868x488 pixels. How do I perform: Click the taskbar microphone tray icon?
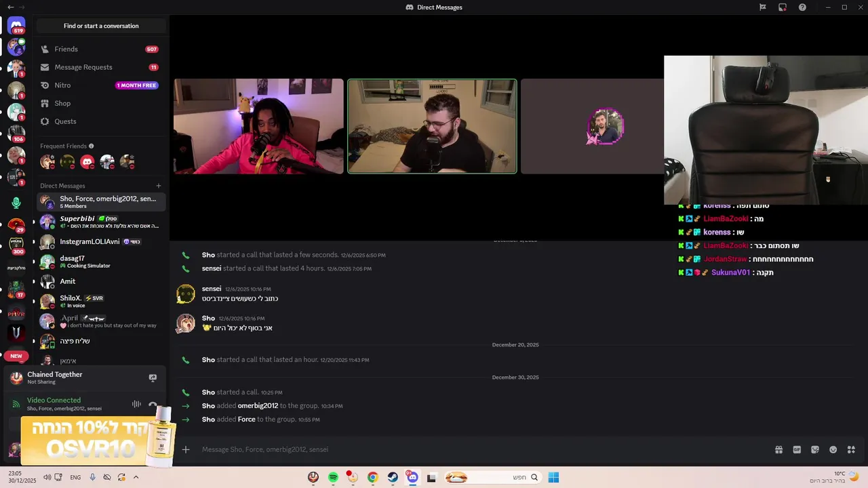click(92, 477)
